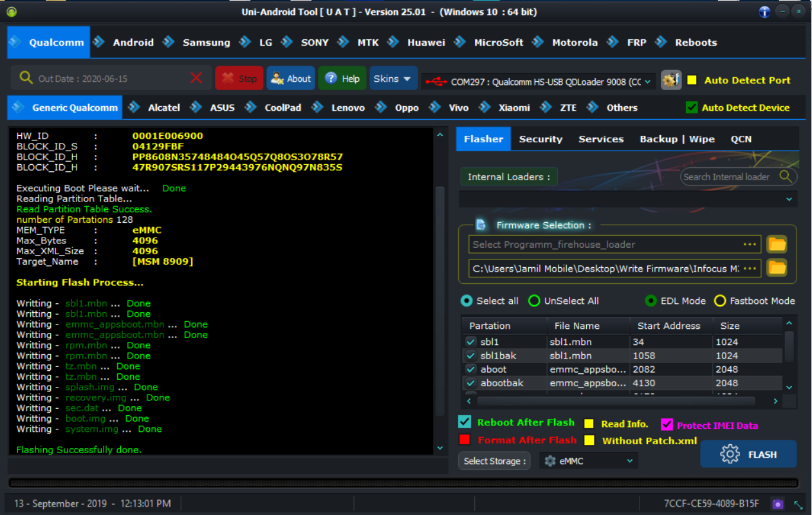Click the purple screenshot camera icon
Screen dimensions: 812x515
778,504
